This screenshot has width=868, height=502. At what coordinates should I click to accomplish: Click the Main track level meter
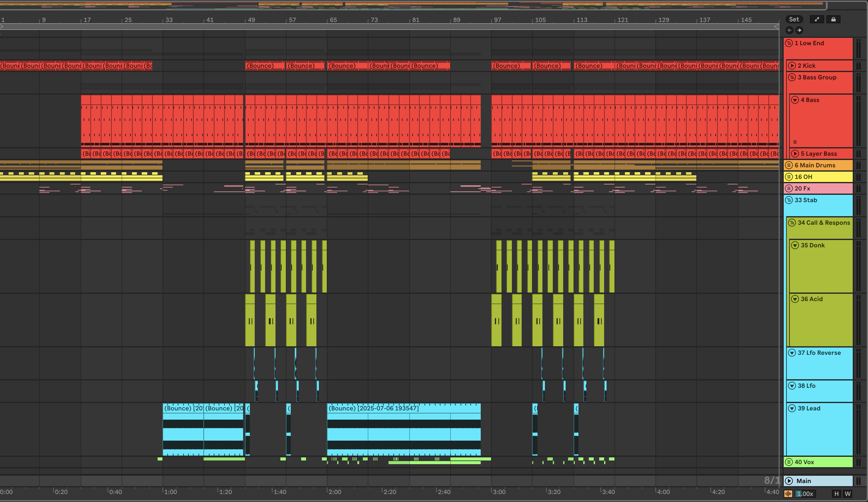click(858, 481)
